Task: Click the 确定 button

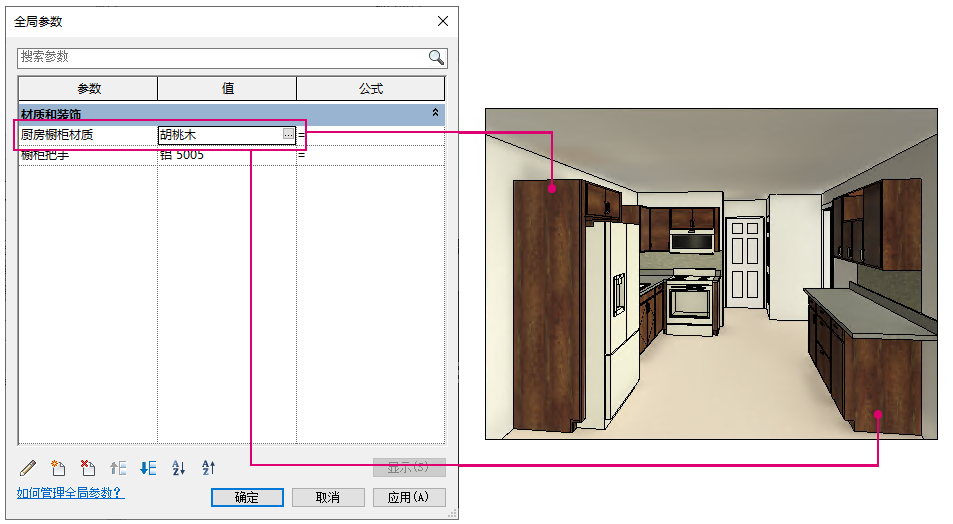Action: [247, 497]
